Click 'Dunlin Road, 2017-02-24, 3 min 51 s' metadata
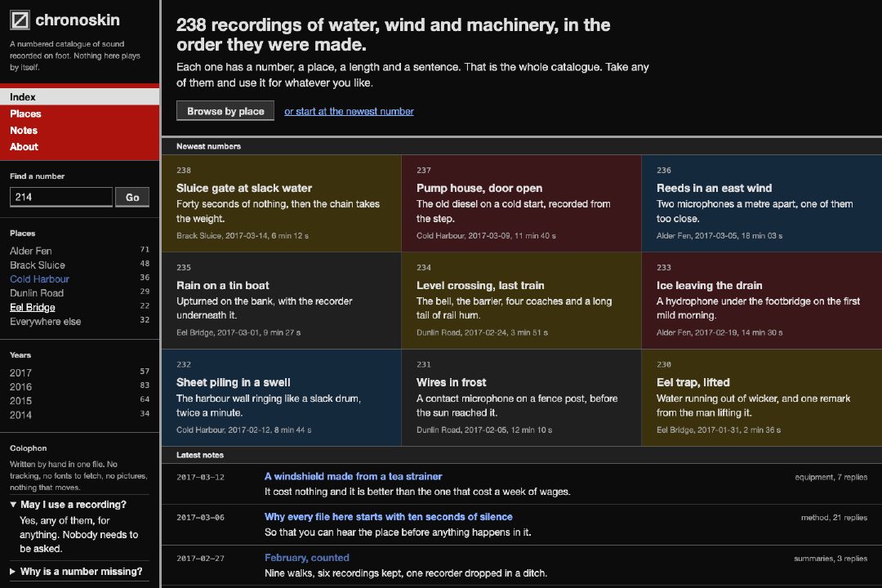Screen dimensions: 882x588 coord(482,332)
